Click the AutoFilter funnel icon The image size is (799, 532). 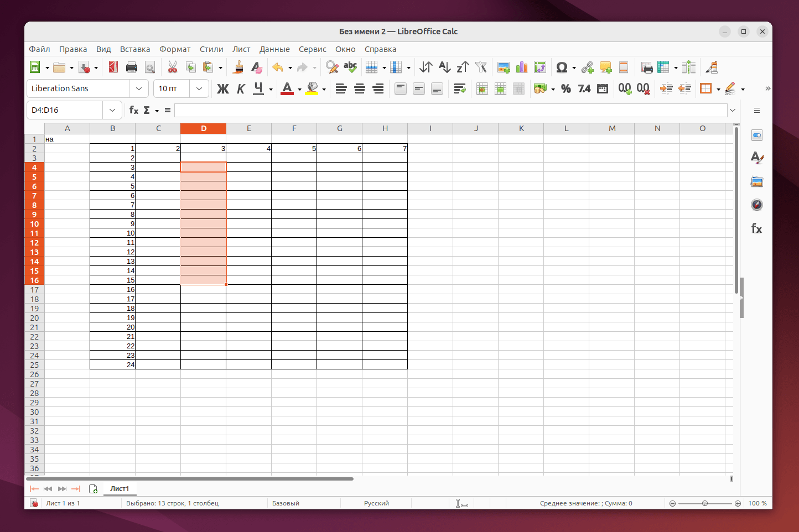tap(481, 67)
